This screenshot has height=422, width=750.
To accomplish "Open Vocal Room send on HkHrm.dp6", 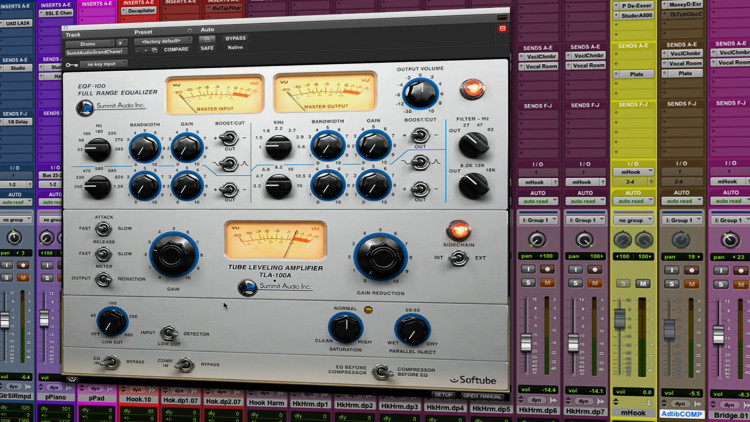I will pyautogui.click(x=539, y=66).
